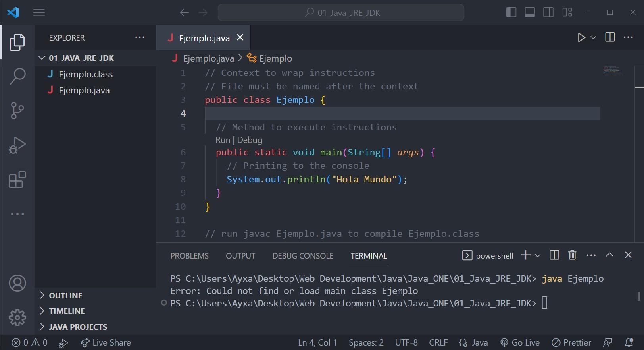Close the Ejemplo.java tab

click(240, 37)
